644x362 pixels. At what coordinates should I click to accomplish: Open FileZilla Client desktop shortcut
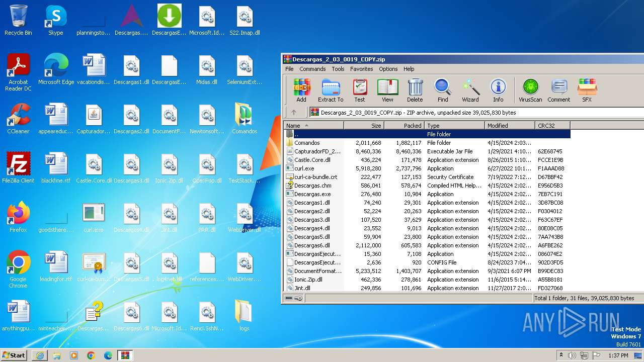pos(18,168)
